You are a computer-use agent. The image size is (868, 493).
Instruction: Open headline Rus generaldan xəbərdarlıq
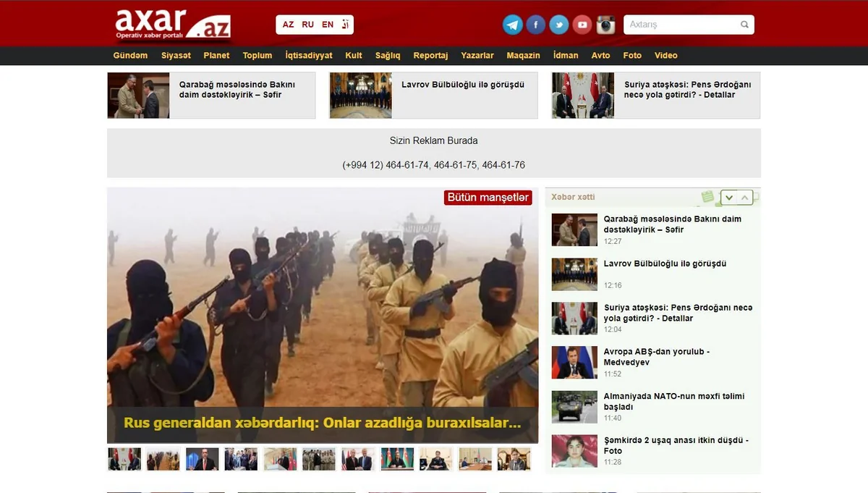coord(323,423)
